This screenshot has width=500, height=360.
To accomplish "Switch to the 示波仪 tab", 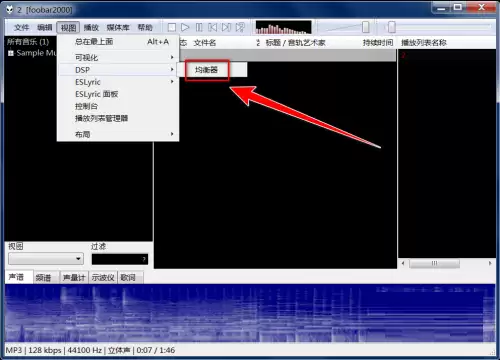I will tap(103, 277).
